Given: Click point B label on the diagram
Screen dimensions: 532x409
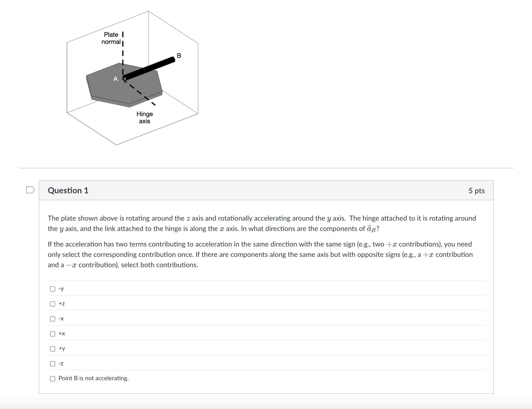Looking at the screenshot, I should [179, 55].
